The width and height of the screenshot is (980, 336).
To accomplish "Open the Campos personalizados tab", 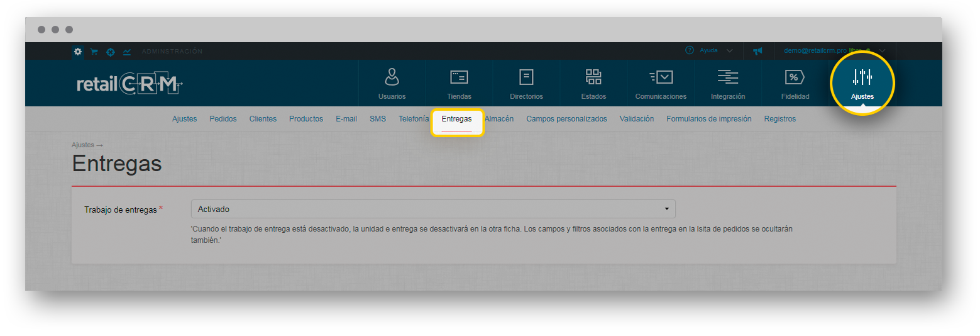I will pyautogui.click(x=566, y=119).
